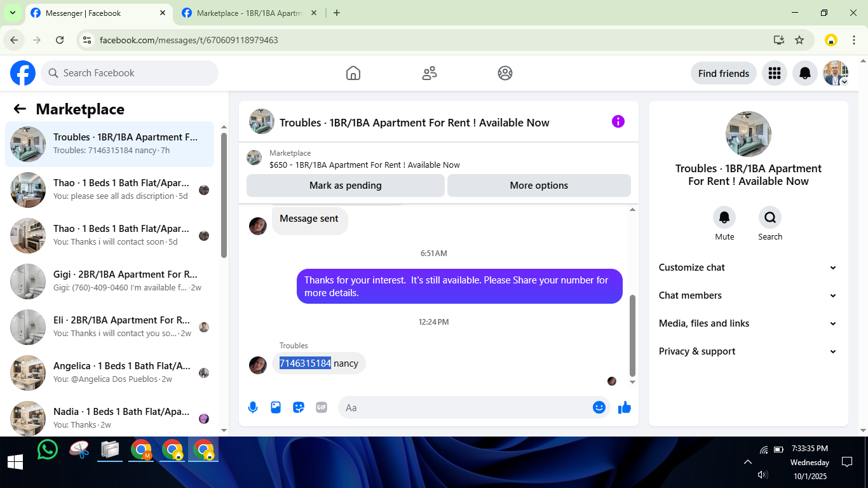Expand Customize chat section
The height and width of the screenshot is (488, 868).
tap(748, 268)
